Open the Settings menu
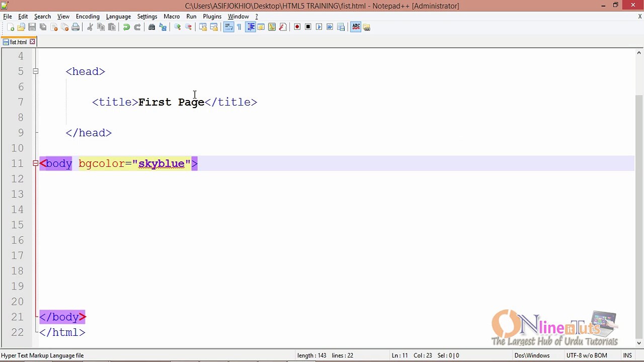644x362 pixels. [147, 17]
